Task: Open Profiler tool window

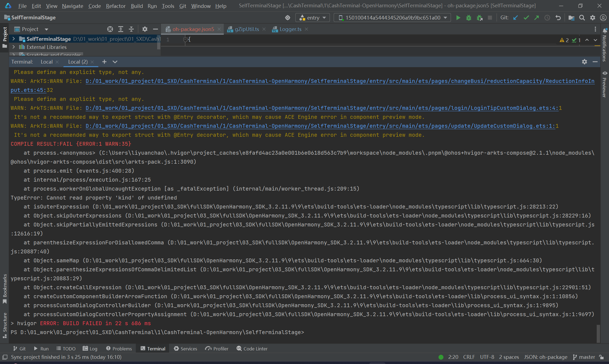Action: pyautogui.click(x=217, y=349)
